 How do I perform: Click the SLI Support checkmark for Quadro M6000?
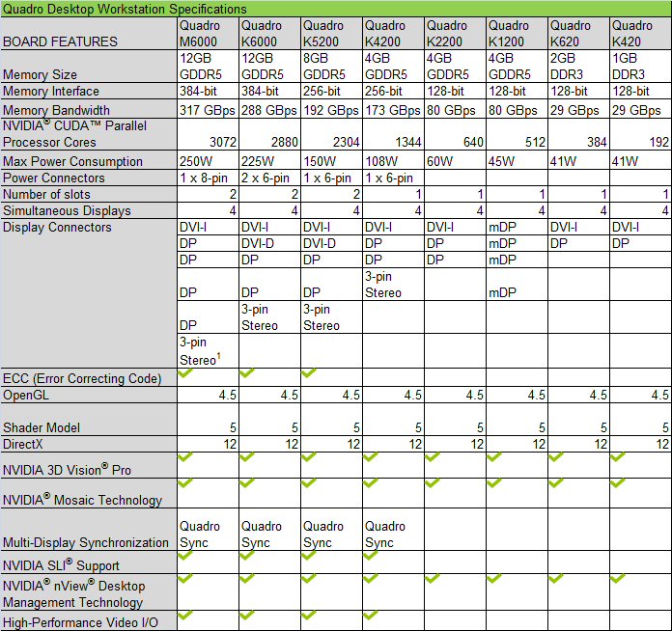186,556
